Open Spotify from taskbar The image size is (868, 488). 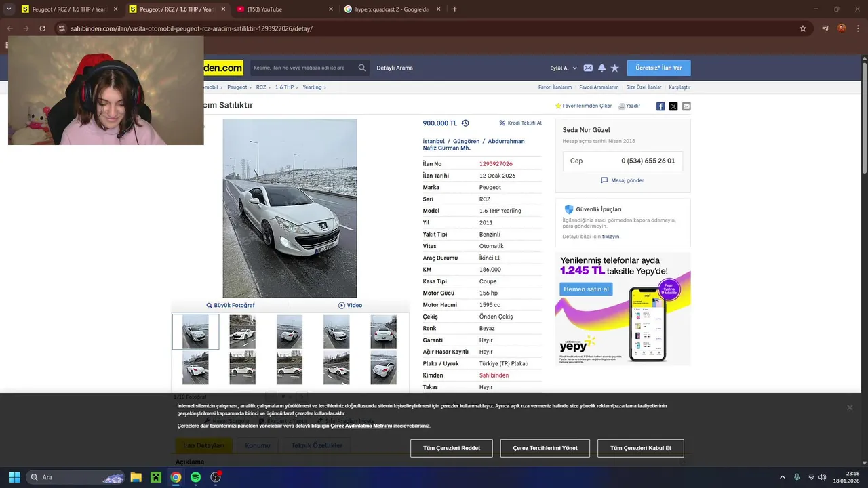(x=195, y=477)
